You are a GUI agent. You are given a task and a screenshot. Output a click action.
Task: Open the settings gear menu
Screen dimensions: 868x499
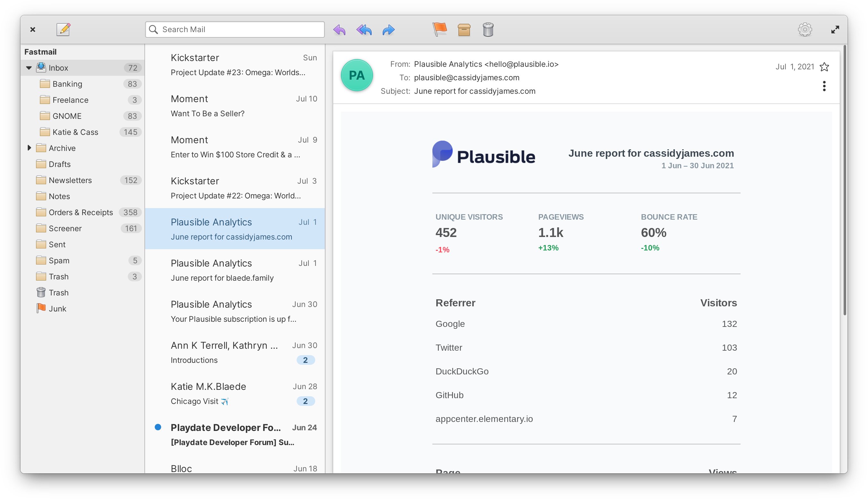point(804,30)
